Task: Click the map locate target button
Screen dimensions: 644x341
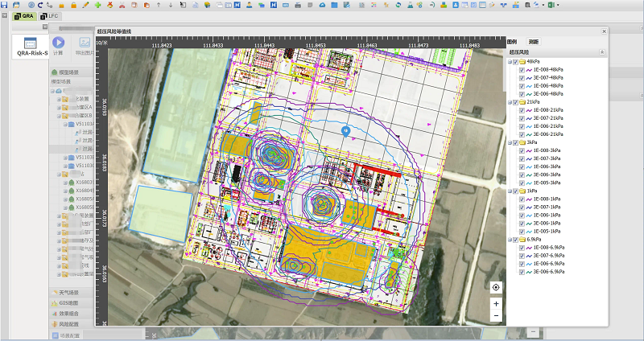Action: (x=496, y=287)
